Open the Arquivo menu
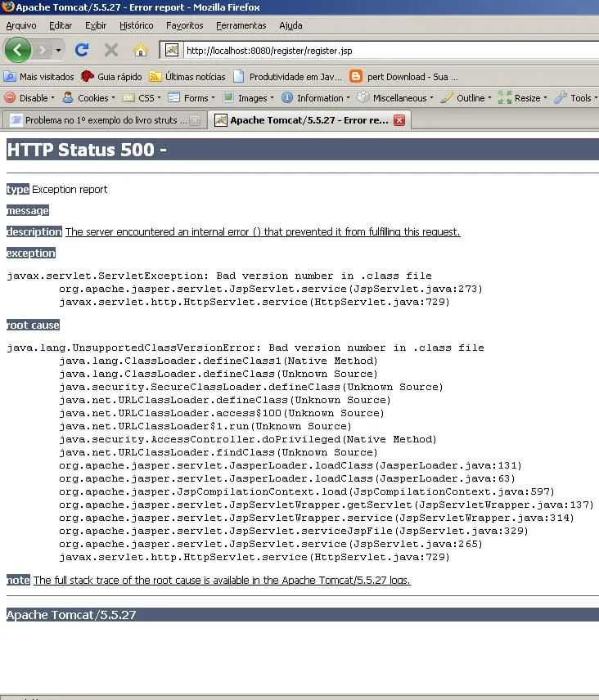This screenshot has height=700, width=599. click(x=21, y=25)
